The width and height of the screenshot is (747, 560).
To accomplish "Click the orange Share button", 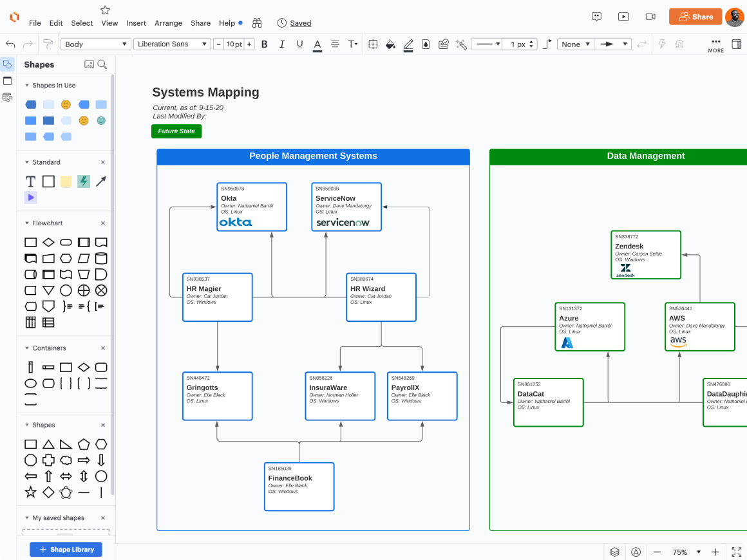I will (695, 17).
